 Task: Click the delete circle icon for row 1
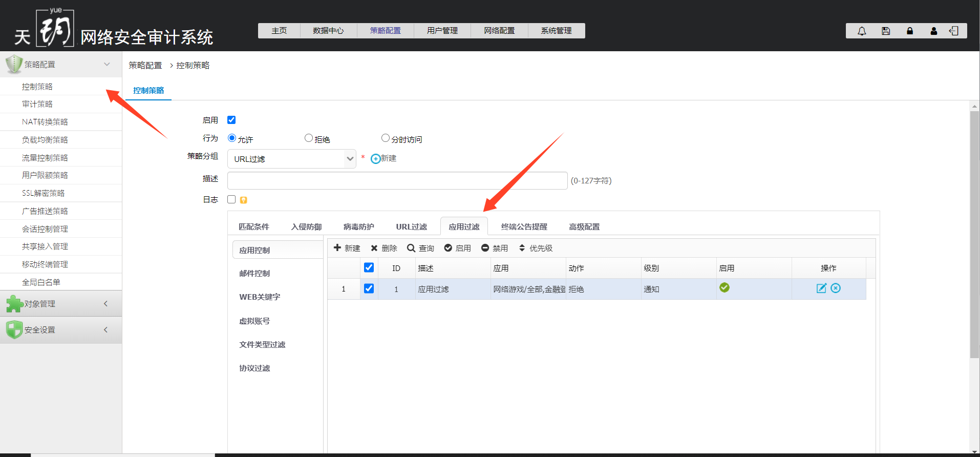[x=836, y=288]
